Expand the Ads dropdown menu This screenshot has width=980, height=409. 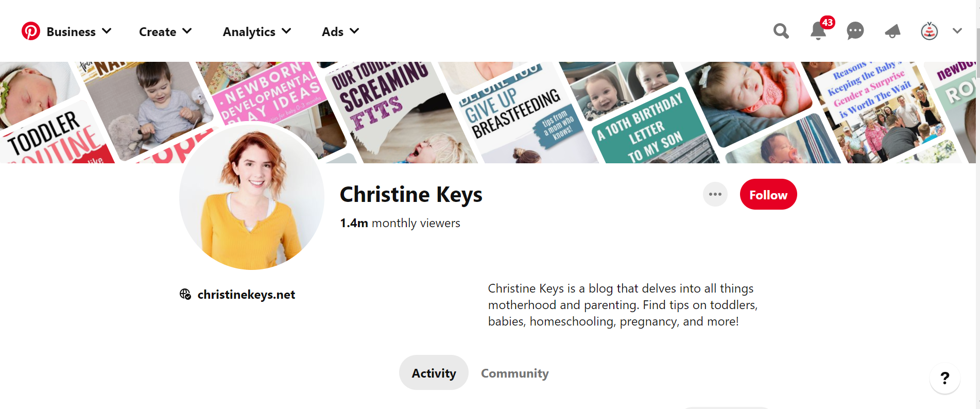[x=340, y=32]
